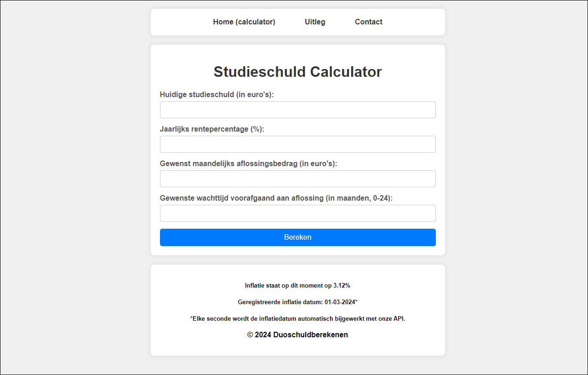Image resolution: width=588 pixels, height=375 pixels.
Task: Go to the Uitleg page
Action: tap(315, 22)
